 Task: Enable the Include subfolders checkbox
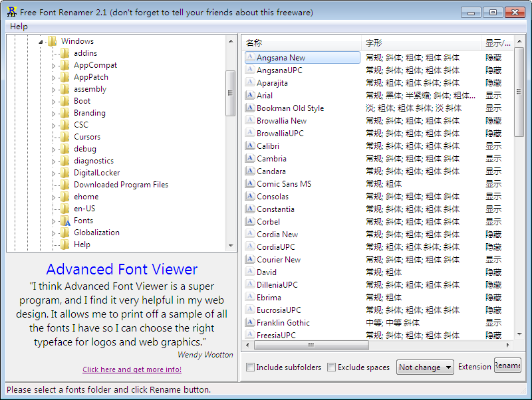click(x=250, y=367)
